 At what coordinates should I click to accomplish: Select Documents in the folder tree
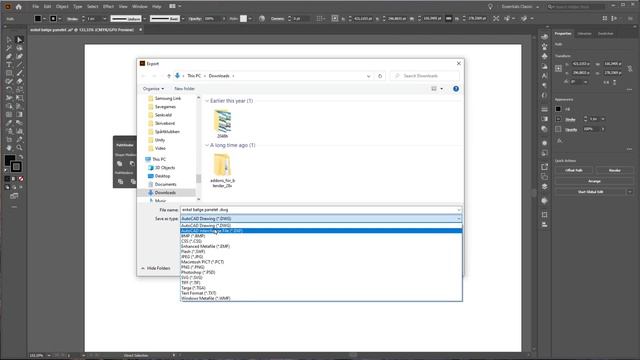tap(166, 184)
